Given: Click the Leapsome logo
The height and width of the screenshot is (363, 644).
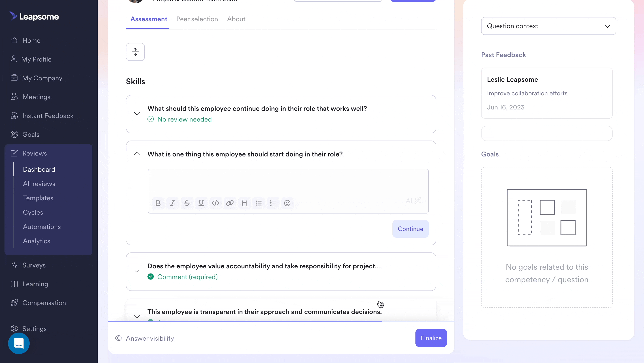Looking at the screenshot, I should click(34, 17).
